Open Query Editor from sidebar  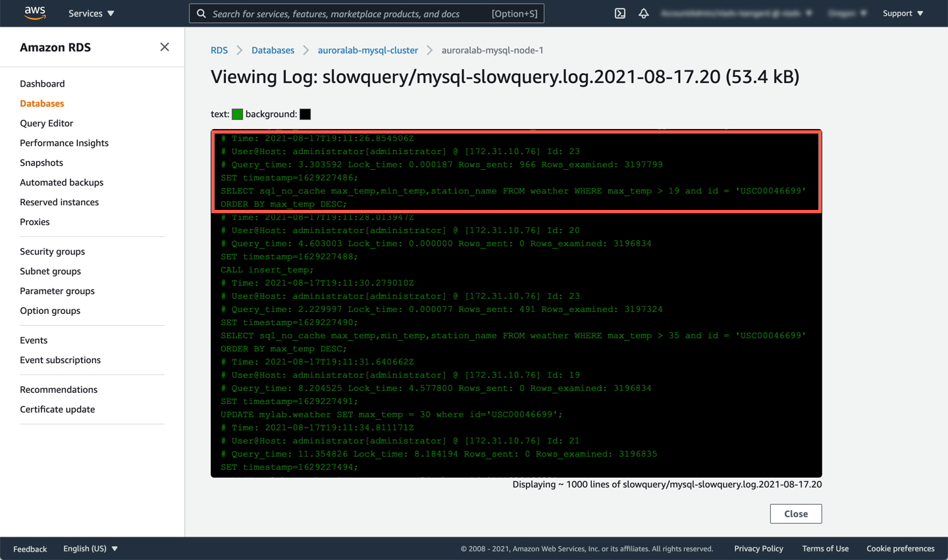46,123
